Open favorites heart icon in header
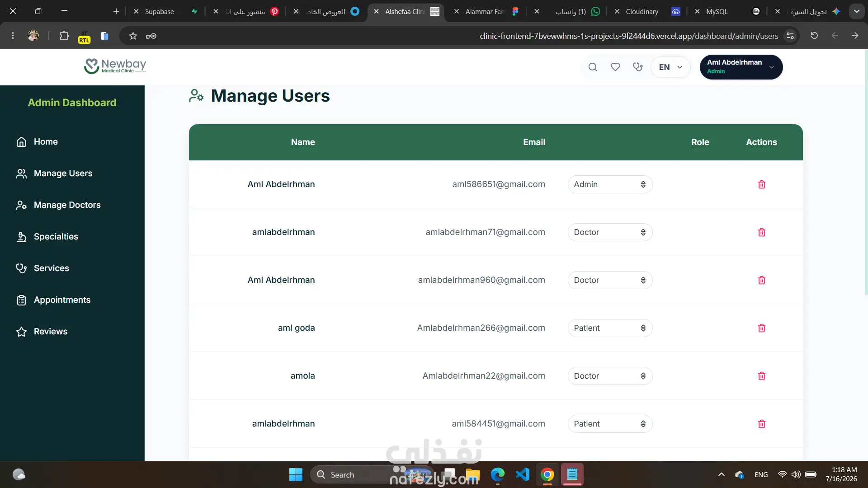Screen dimensions: 868x488 pyautogui.click(x=615, y=67)
